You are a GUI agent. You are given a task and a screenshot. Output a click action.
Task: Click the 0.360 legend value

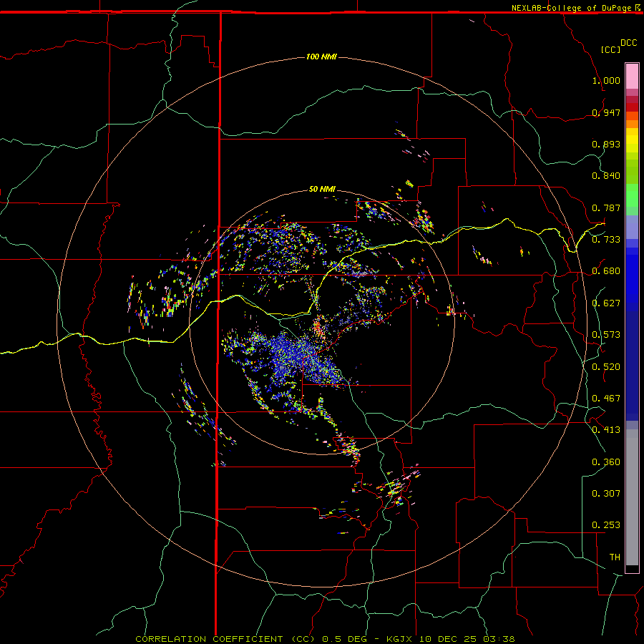point(606,462)
